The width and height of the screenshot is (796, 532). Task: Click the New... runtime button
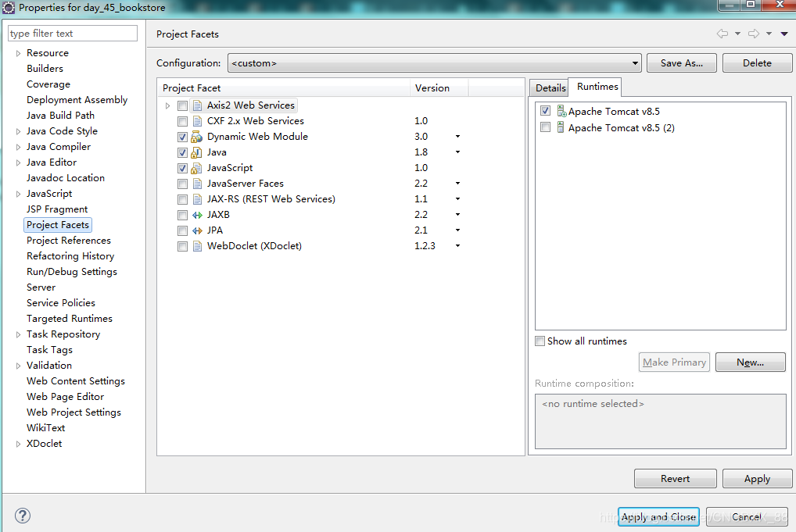tap(751, 362)
